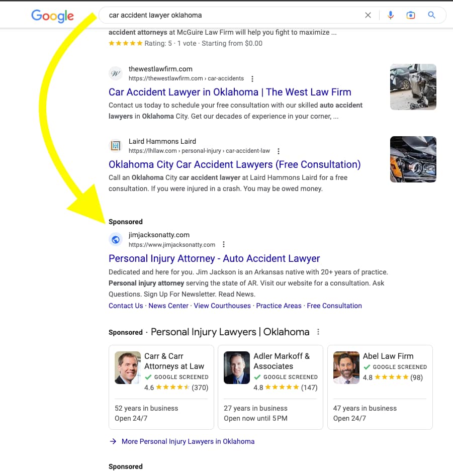Click More Personal Injury Lawyers in Oklahoma

tap(188, 441)
